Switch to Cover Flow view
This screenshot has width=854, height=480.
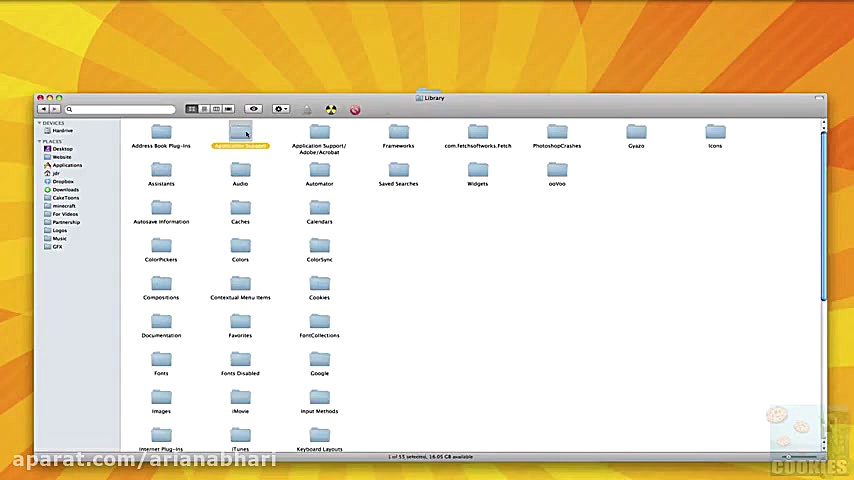coord(229,109)
